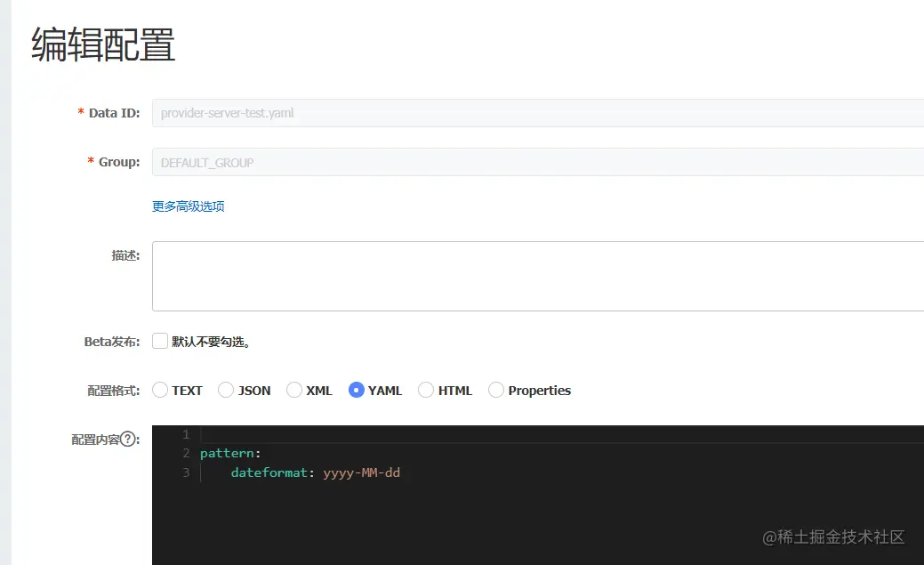924x565 pixels.
Task: Click line number 3 in the editor gutter
Action: [186, 472]
